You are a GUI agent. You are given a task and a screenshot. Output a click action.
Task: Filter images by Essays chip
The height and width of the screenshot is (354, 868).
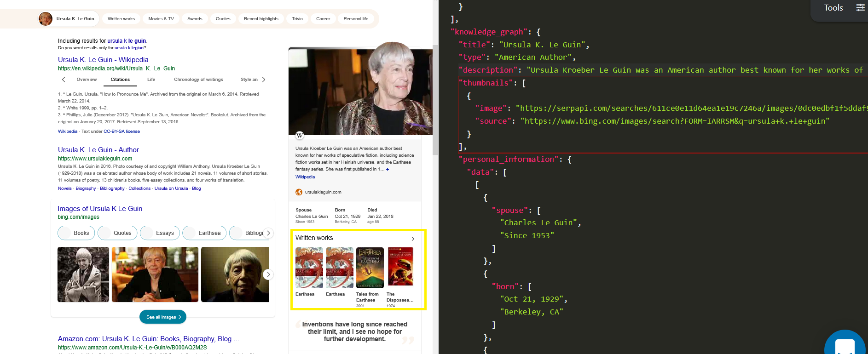[160, 233]
